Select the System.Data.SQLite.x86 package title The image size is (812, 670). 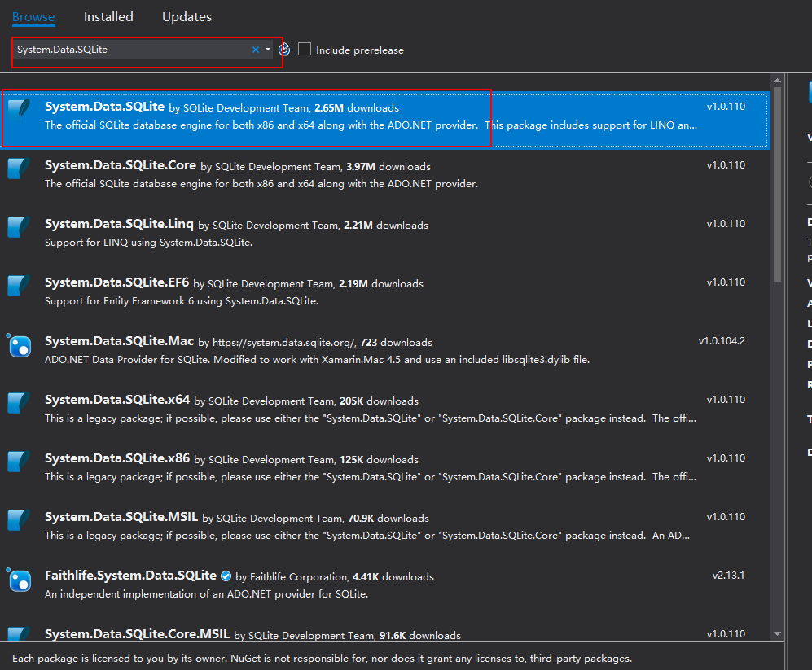click(117, 458)
